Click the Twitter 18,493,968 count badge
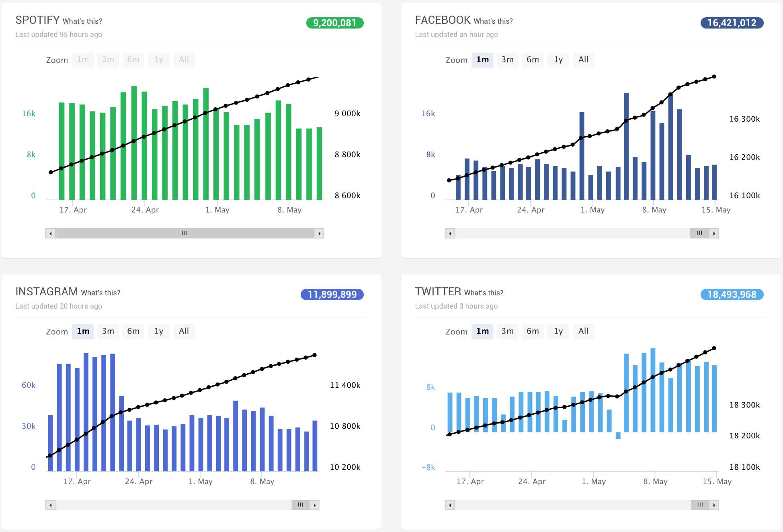783x532 pixels. tap(732, 295)
